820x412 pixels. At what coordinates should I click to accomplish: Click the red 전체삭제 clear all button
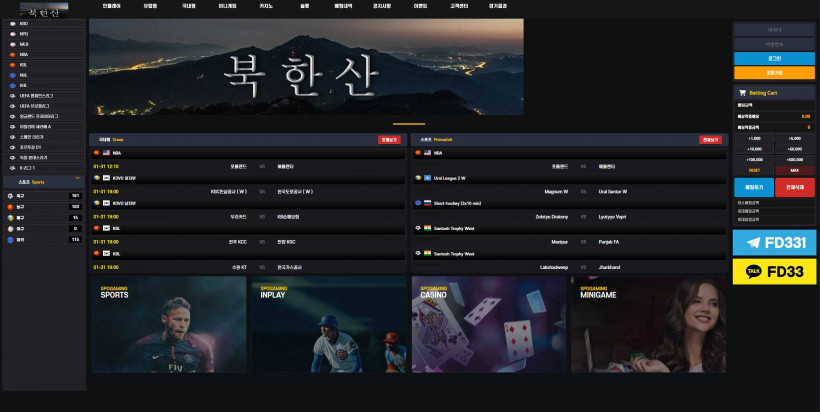[x=794, y=187]
